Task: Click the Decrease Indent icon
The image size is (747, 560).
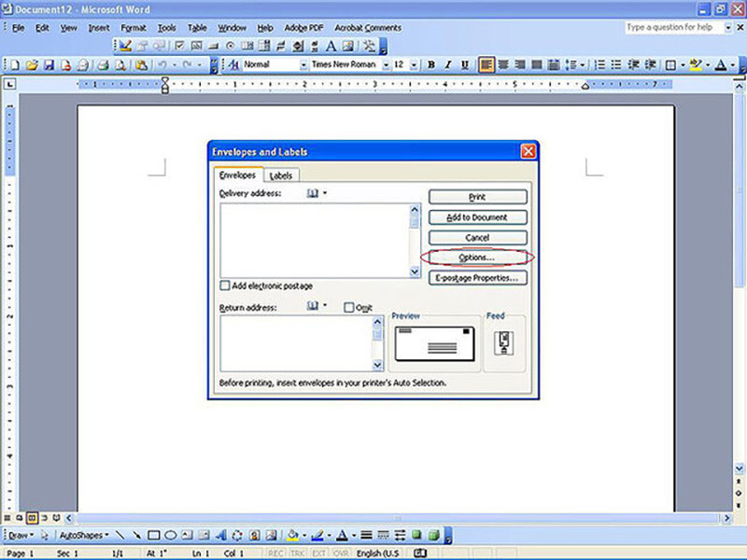Action: click(x=634, y=64)
